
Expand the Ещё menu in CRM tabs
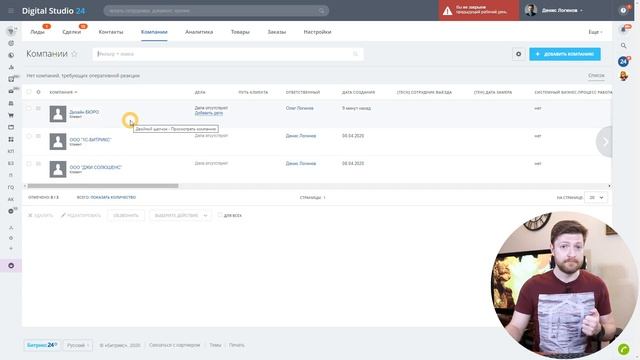pos(595,32)
